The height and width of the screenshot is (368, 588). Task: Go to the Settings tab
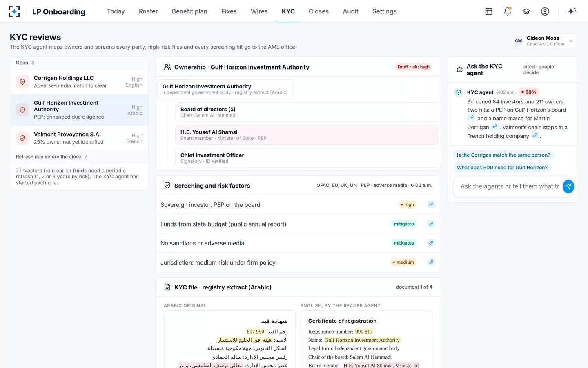click(x=385, y=11)
